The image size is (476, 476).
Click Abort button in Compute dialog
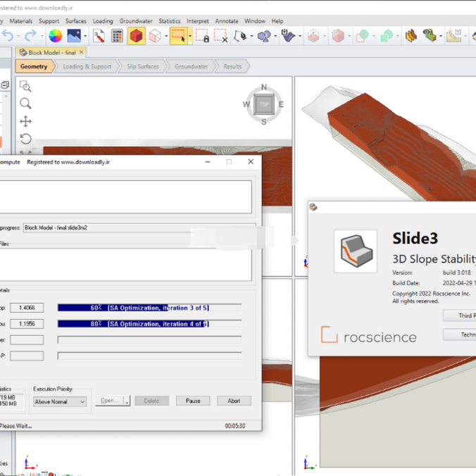[234, 401]
